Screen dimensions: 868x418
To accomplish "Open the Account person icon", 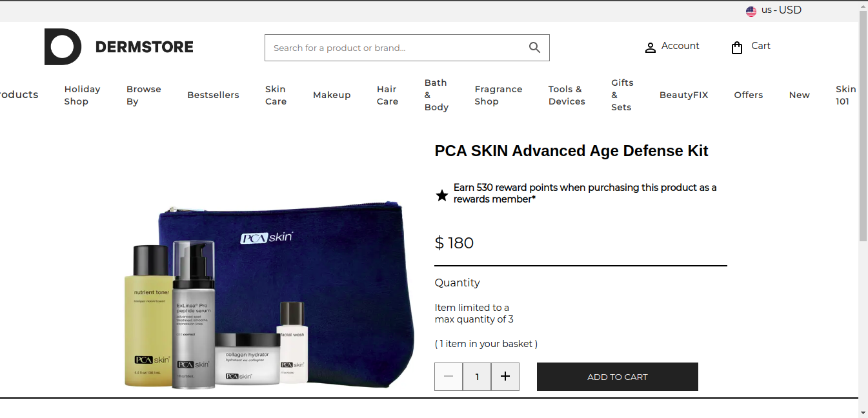I will coord(651,48).
